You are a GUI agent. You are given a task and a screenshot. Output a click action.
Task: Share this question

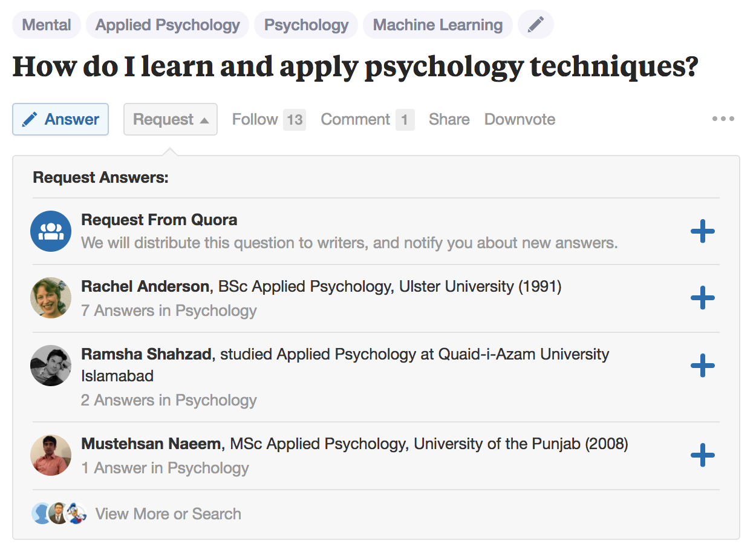[x=449, y=119]
